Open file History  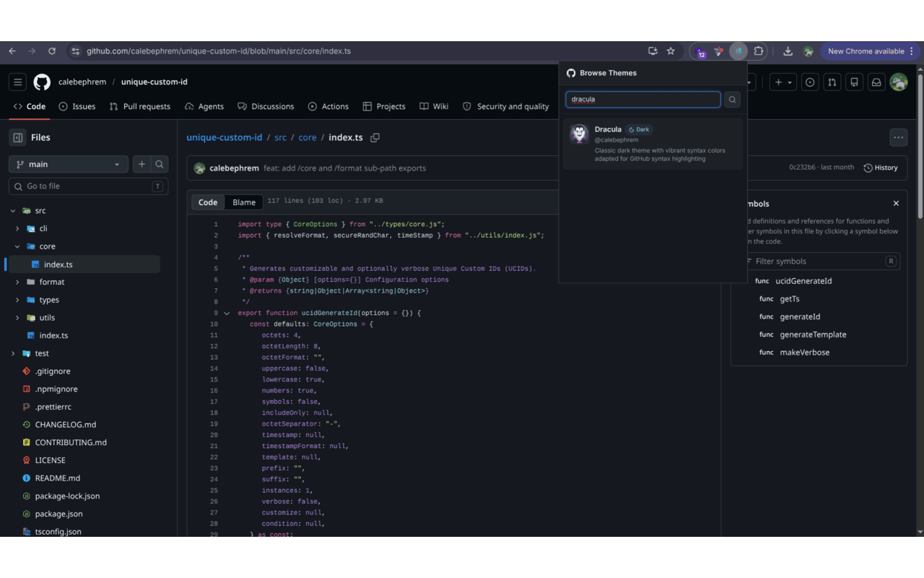pos(881,168)
